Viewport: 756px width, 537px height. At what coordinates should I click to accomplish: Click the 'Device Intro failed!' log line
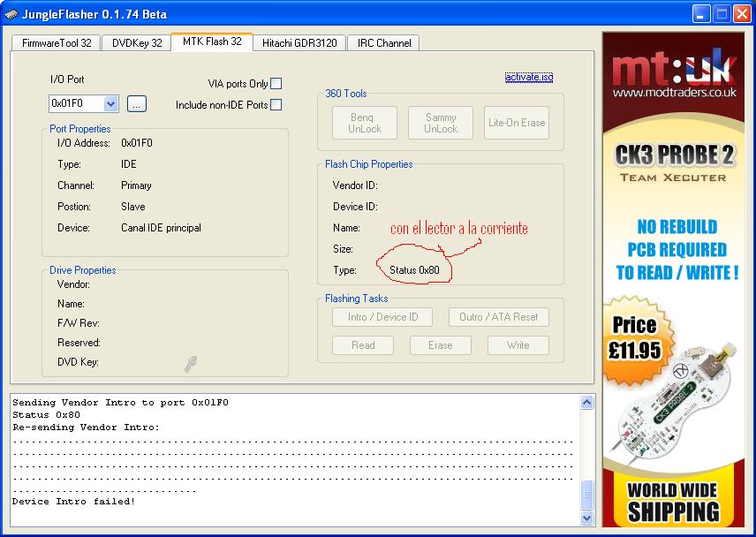click(x=74, y=502)
